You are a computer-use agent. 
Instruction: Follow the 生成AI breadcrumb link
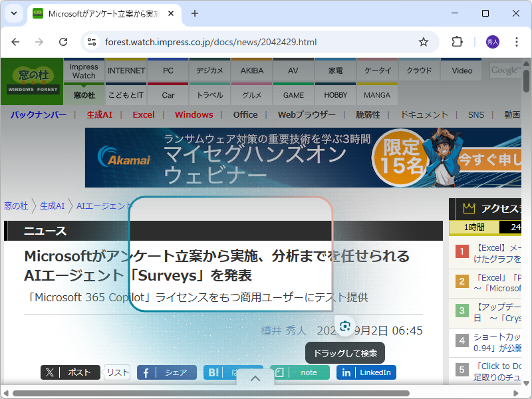(x=52, y=206)
